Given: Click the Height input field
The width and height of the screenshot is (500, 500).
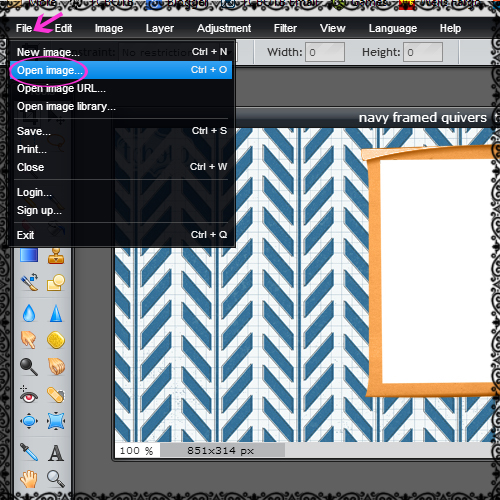Looking at the screenshot, I should coord(423,52).
